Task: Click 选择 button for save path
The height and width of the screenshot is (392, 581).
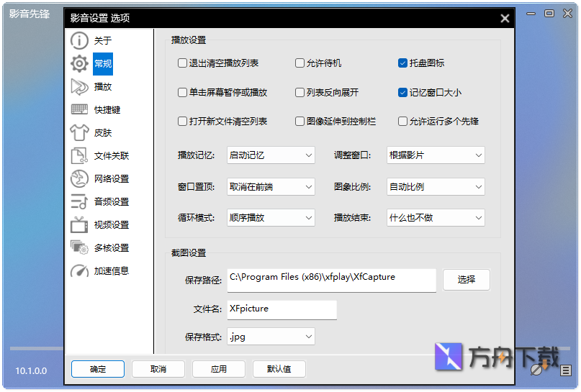Action: pyautogui.click(x=466, y=280)
